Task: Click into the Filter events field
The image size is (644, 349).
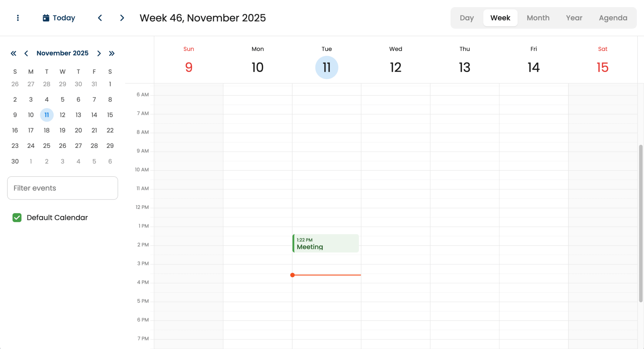Action: (63, 188)
